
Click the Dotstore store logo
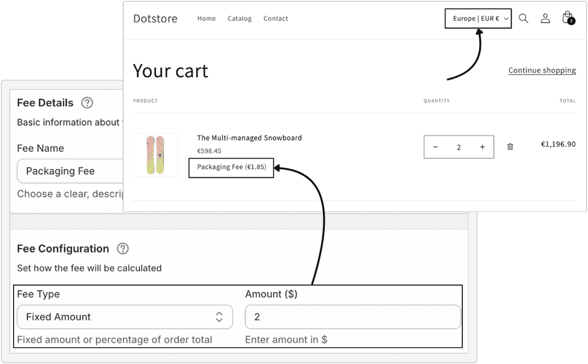pos(155,18)
